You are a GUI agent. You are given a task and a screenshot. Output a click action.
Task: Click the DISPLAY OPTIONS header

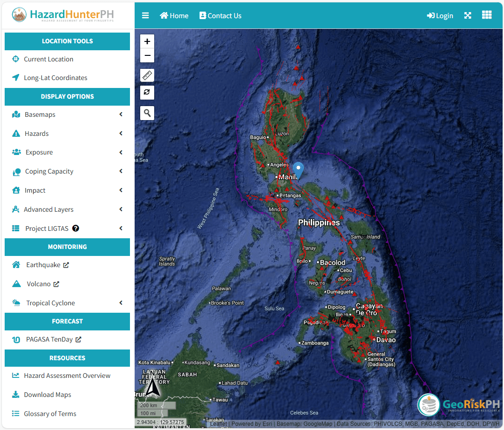point(67,97)
